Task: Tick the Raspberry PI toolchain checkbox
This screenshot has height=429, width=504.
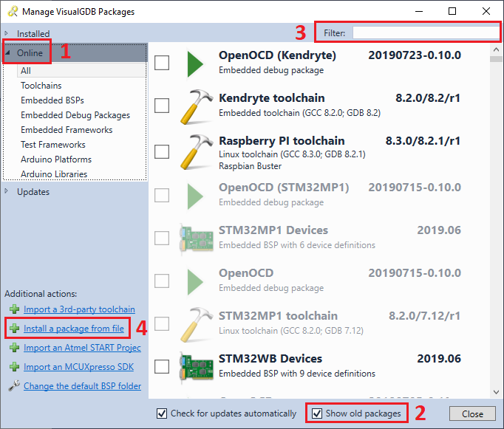Action: coord(162,151)
